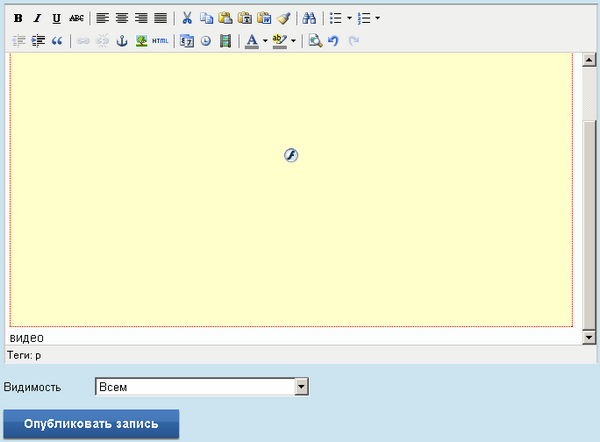
Task: Toggle italic formatting
Action: (x=37, y=18)
